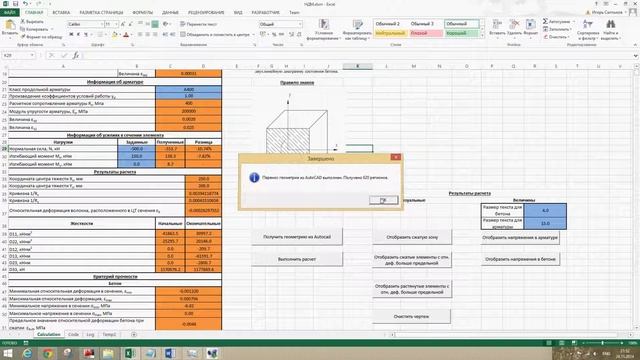Image resolution: width=640 pixels, height=360 pixels.
Task: Apply the Хороший green cell style
Action: 461,33
